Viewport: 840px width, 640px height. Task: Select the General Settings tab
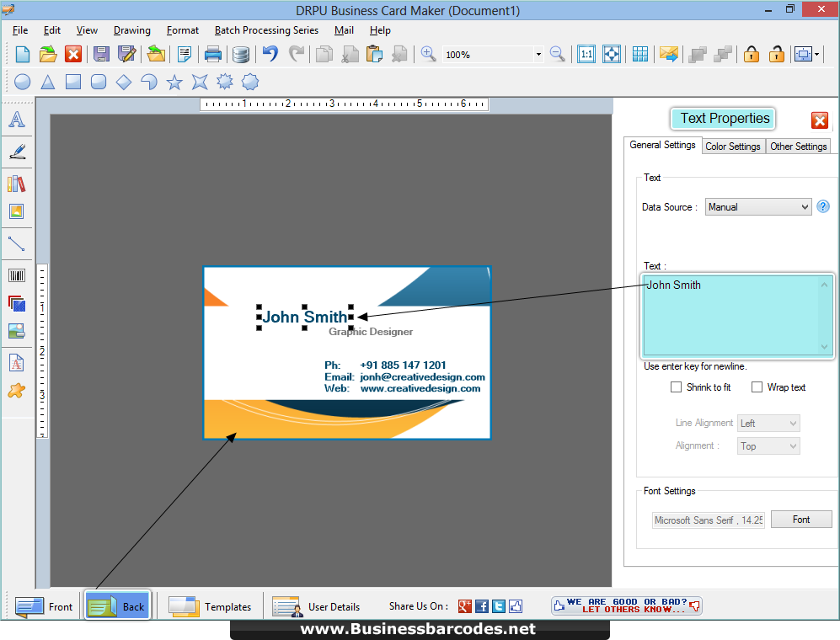point(662,145)
